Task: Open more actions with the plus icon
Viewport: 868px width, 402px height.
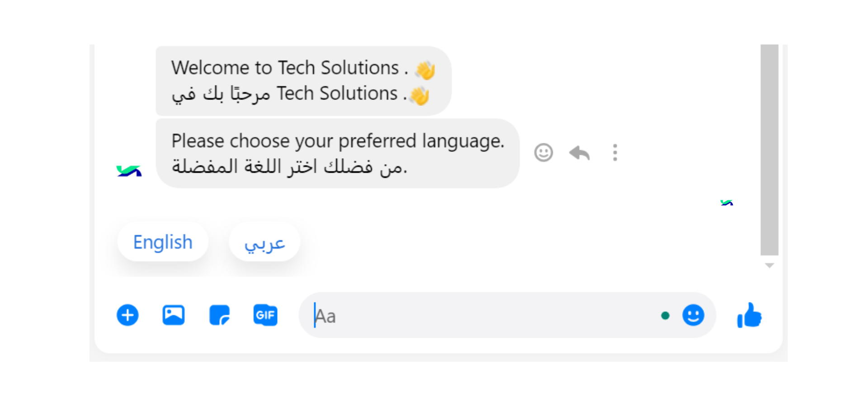Action: click(127, 315)
